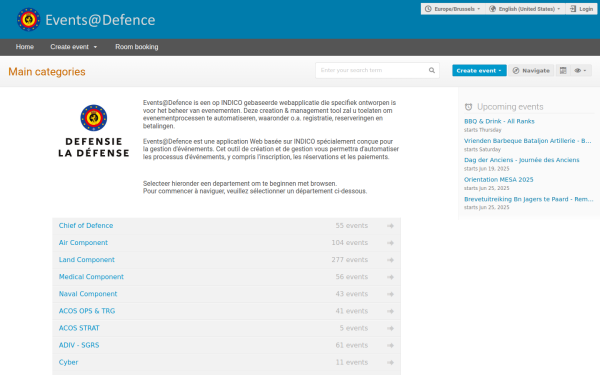Click the magnifier search icon
Screen dimensions: 600x375
tap(432, 70)
